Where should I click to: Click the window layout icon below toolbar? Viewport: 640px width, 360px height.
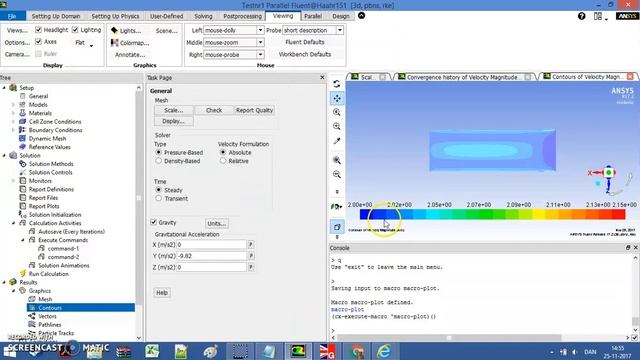click(337, 227)
